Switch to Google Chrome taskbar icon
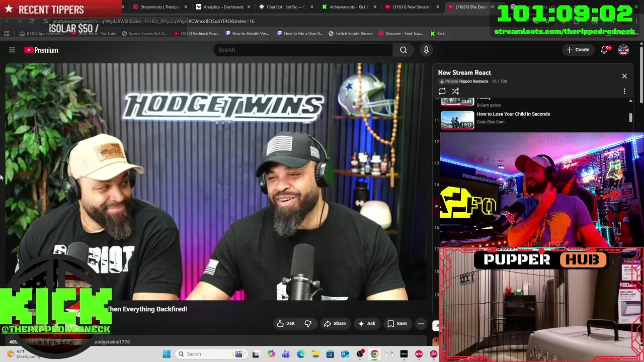 [374, 354]
